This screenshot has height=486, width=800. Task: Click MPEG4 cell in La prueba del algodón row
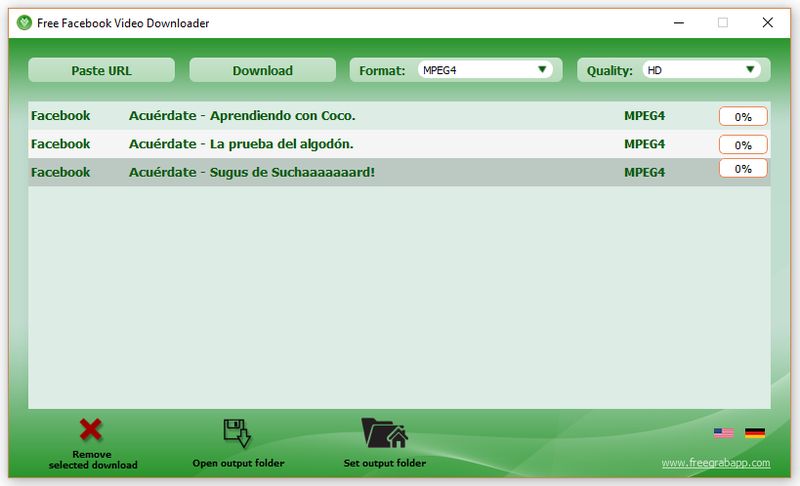pos(644,144)
